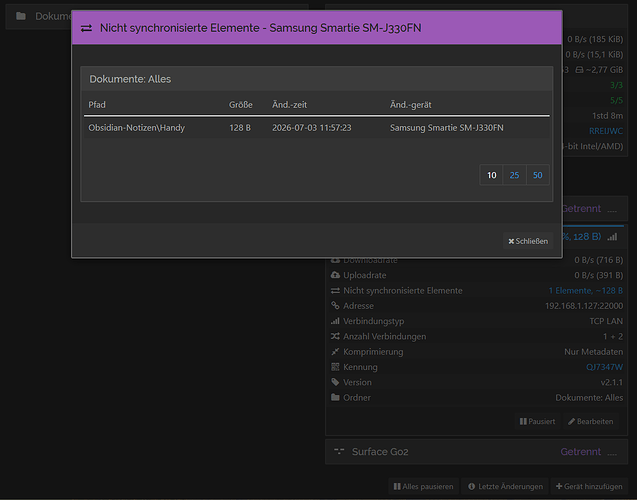Select the address 192.168.1.127:22000
The image size is (637, 500).
pyautogui.click(x=584, y=305)
